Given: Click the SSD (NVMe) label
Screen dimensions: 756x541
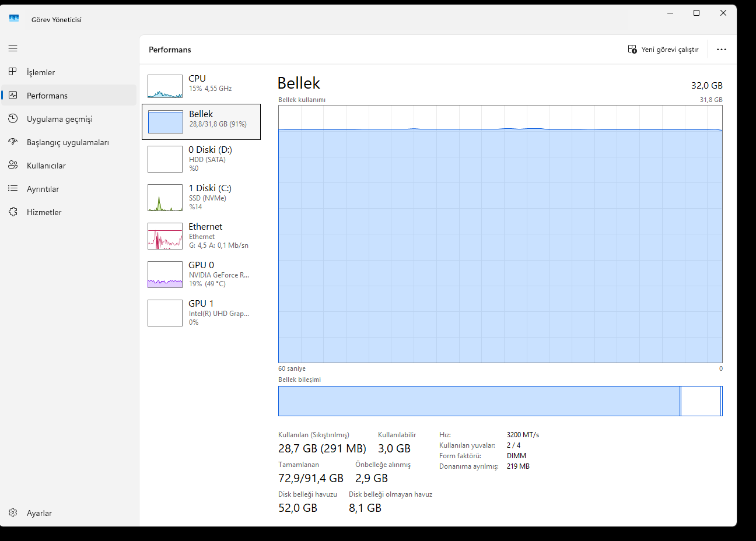Looking at the screenshot, I should click(208, 198).
